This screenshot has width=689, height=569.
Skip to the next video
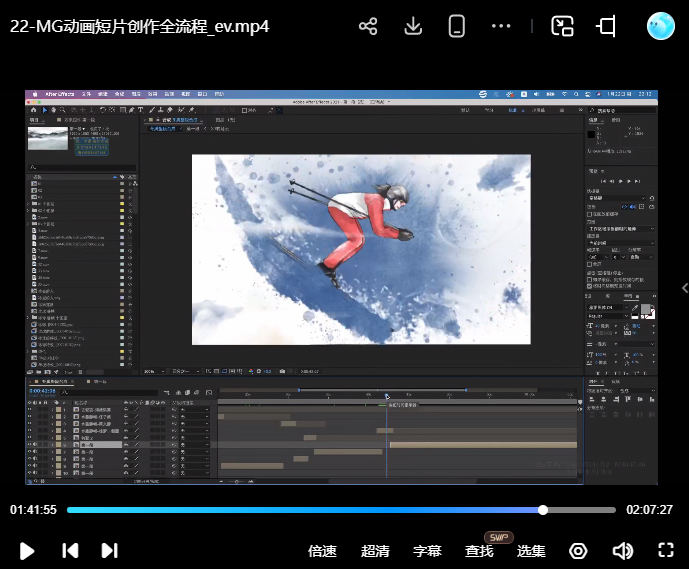[x=110, y=551]
